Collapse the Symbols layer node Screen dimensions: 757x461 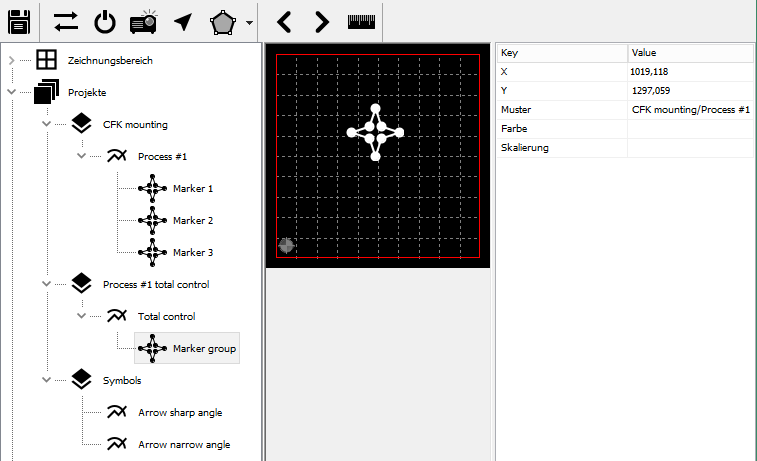(46, 380)
